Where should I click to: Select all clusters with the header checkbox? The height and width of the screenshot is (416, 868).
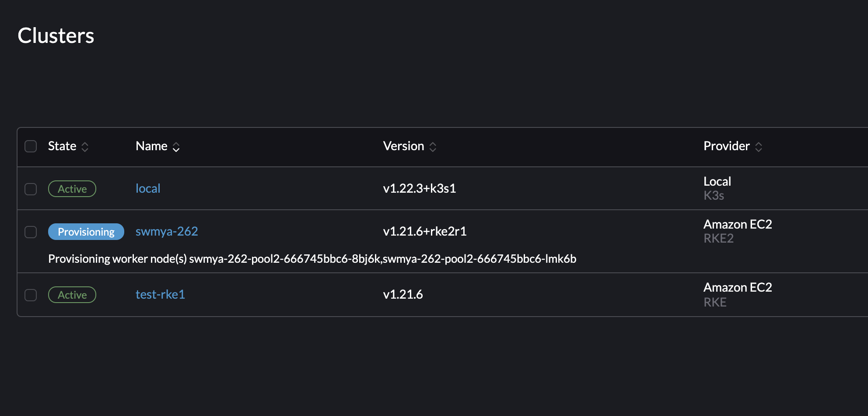coord(31,146)
